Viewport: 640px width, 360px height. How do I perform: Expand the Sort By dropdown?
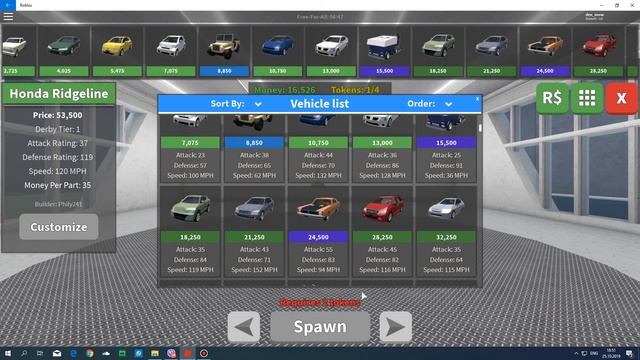pos(258,104)
